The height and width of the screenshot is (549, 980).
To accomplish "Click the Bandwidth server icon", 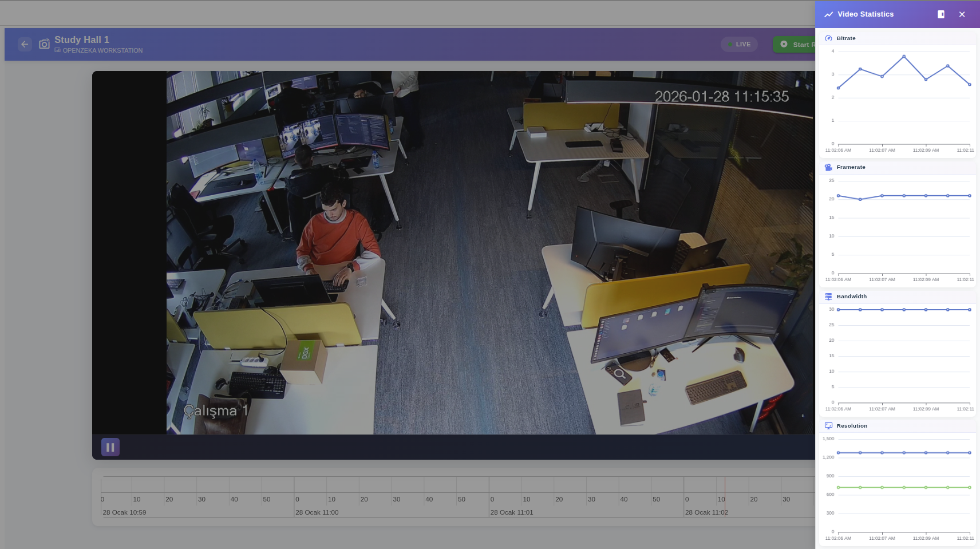I will click(x=828, y=297).
